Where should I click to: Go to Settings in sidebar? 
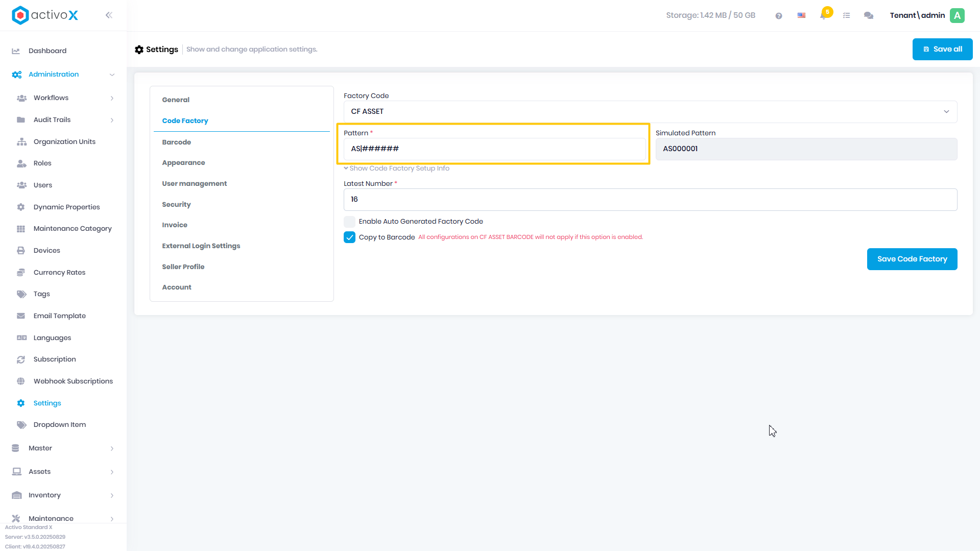coord(47,403)
